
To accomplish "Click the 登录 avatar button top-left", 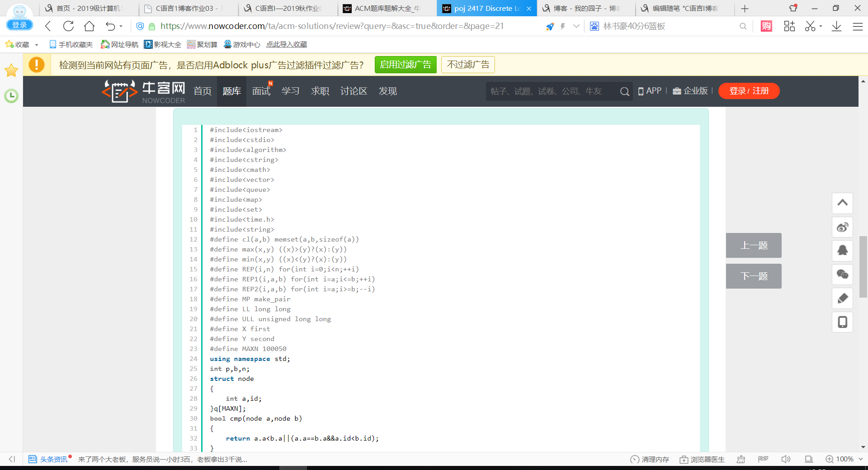I will [x=19, y=25].
